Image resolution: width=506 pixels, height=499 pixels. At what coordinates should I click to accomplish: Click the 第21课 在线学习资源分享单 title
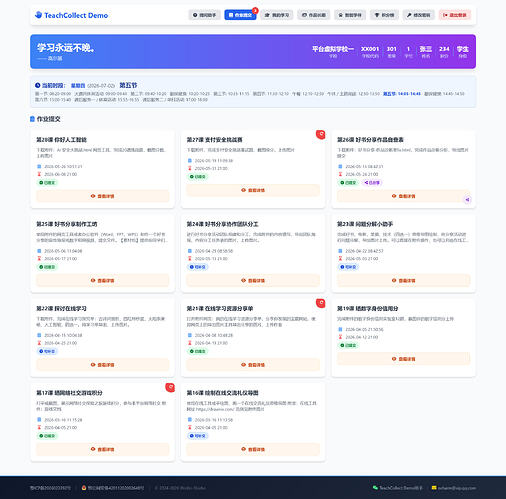tap(220, 308)
